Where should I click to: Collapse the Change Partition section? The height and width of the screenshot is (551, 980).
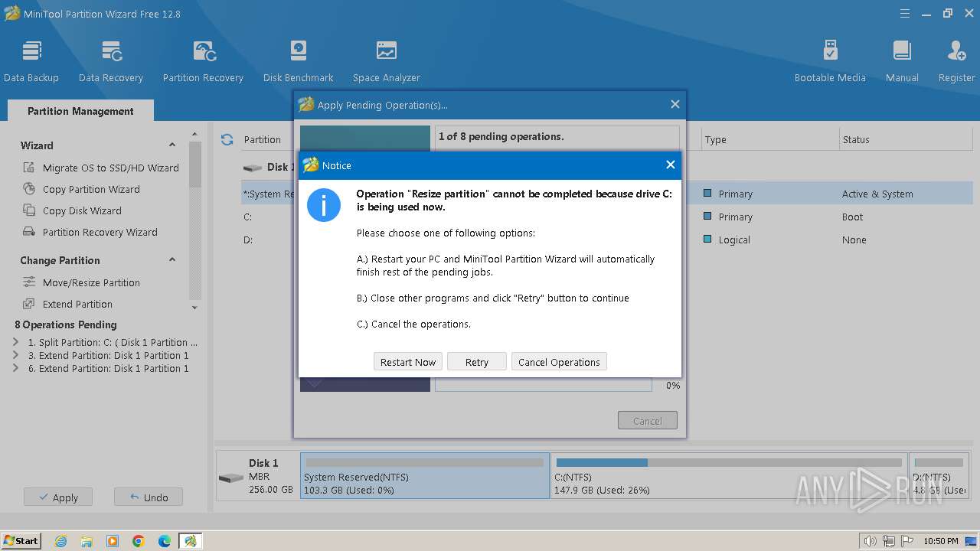172,260
